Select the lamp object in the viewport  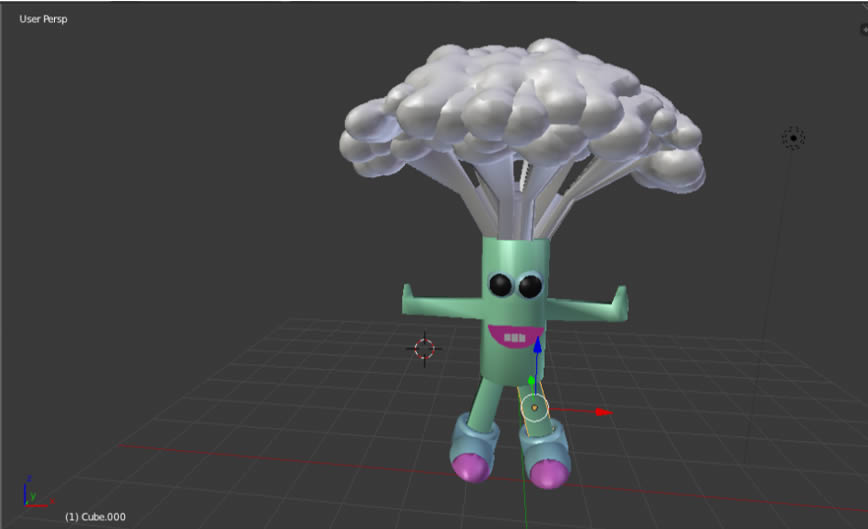[793, 138]
